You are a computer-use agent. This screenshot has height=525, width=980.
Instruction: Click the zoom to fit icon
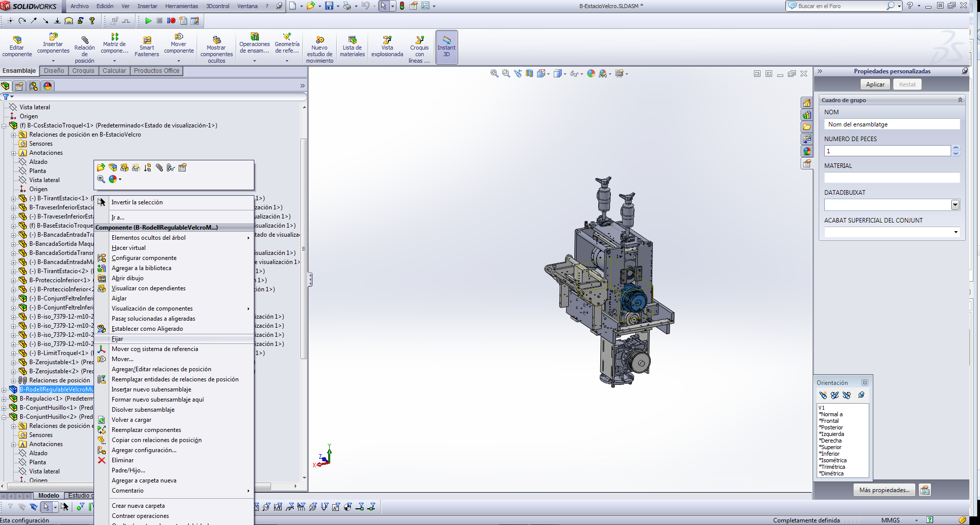coord(494,73)
